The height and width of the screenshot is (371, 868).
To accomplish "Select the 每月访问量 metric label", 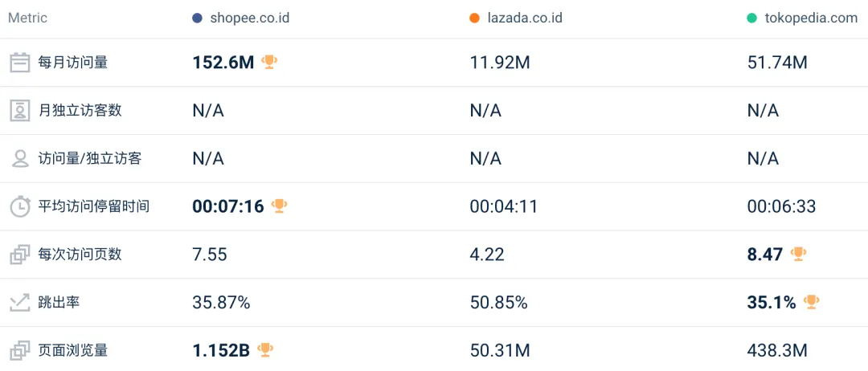I will pos(72,63).
